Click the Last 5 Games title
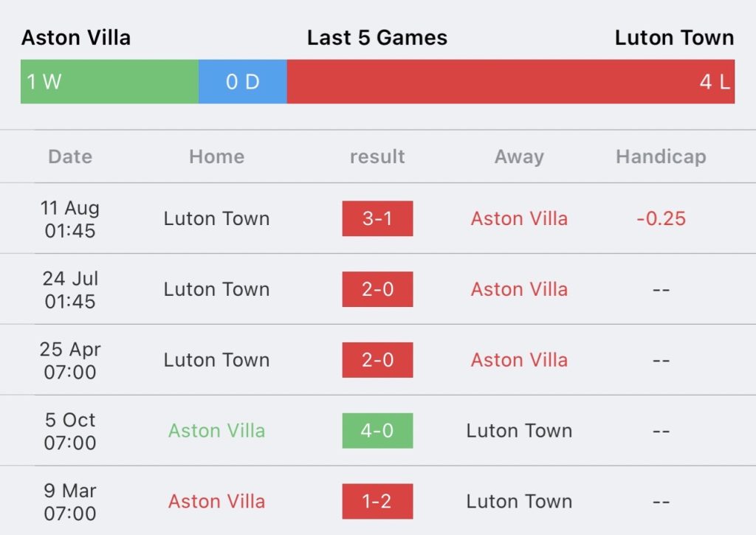Image resolution: width=756 pixels, height=535 pixels. click(x=377, y=38)
